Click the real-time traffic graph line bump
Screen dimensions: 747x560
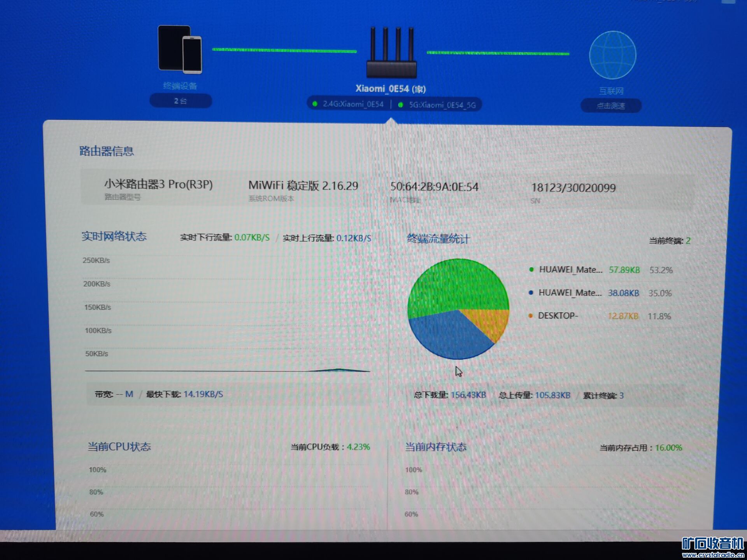[x=339, y=369]
